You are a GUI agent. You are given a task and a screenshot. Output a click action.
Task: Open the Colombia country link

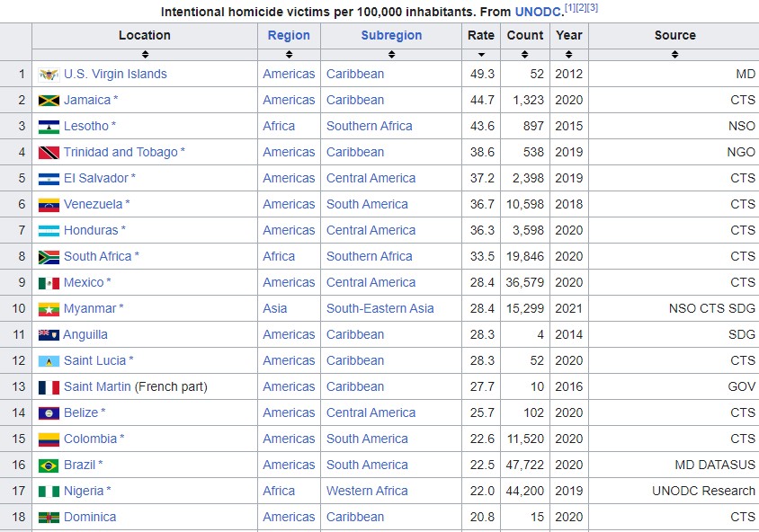[91, 439]
